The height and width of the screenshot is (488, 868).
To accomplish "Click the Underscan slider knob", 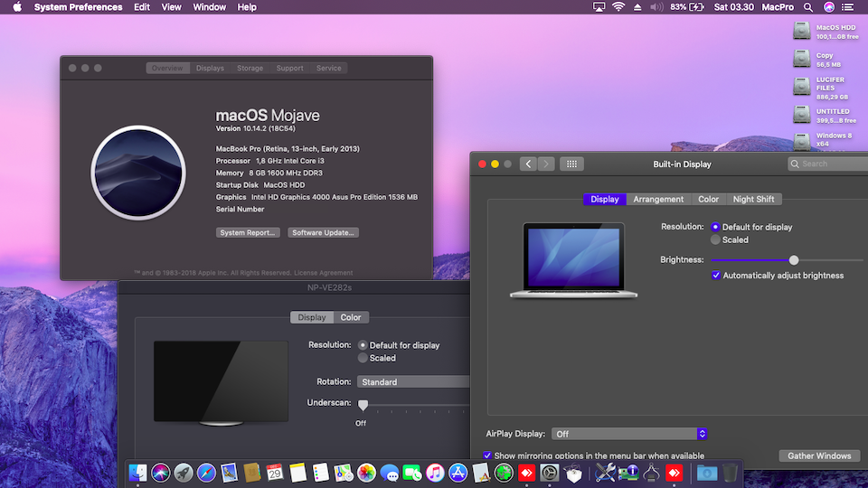I will point(363,405).
